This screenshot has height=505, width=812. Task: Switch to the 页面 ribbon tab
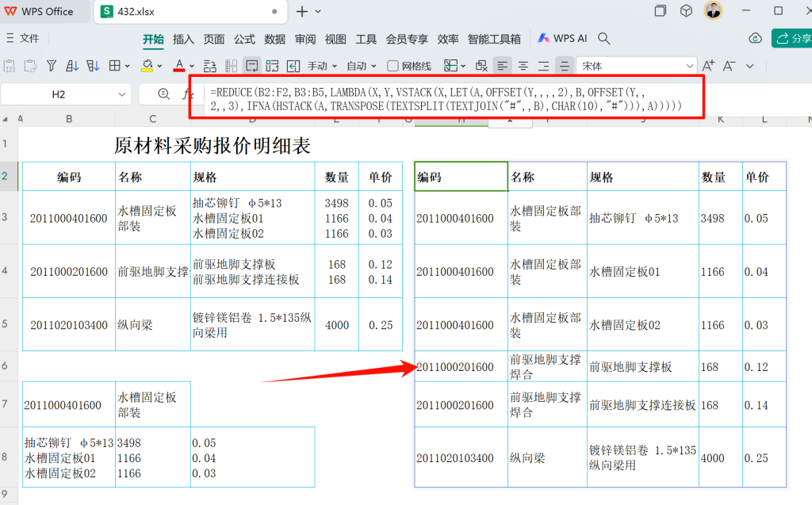tap(214, 39)
